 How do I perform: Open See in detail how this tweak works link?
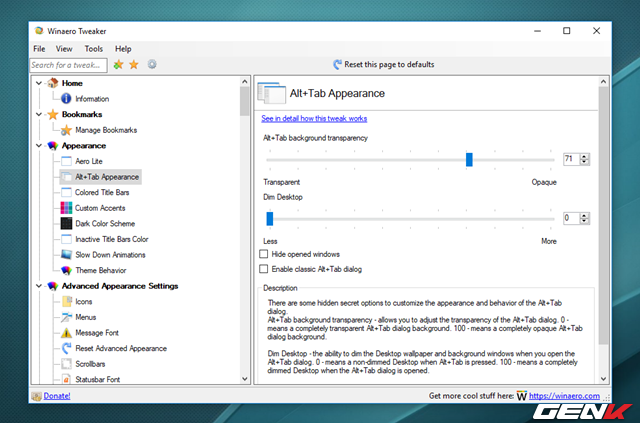(314, 118)
